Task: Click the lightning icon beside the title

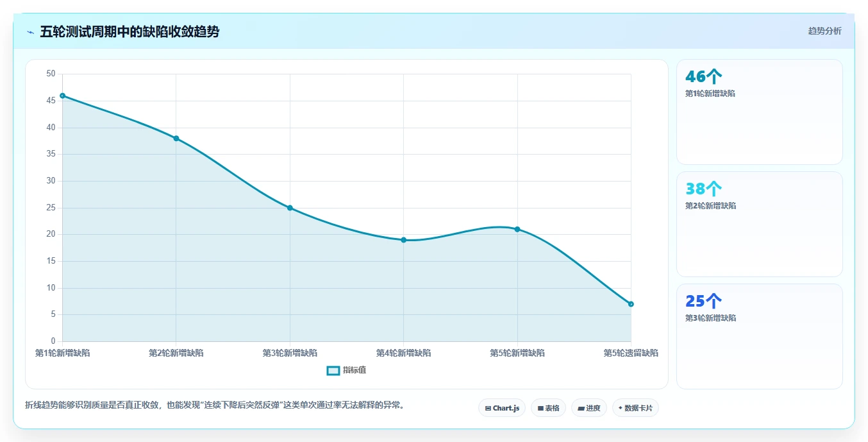Action: (30, 32)
